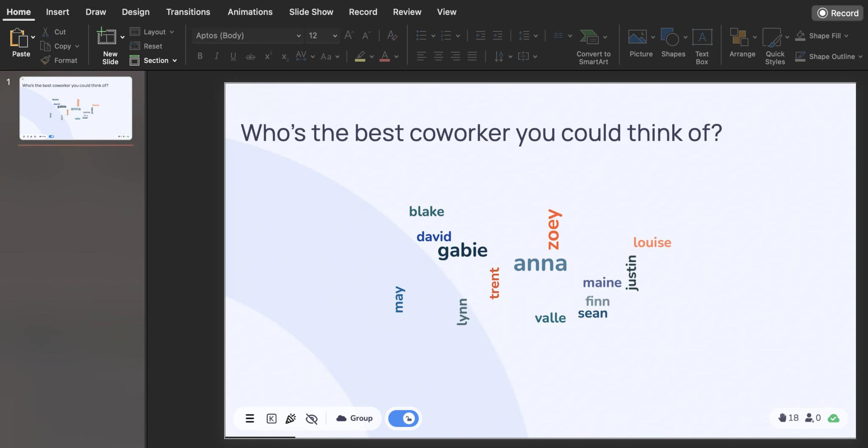
Task: Open the font size dropdown
Action: [334, 36]
